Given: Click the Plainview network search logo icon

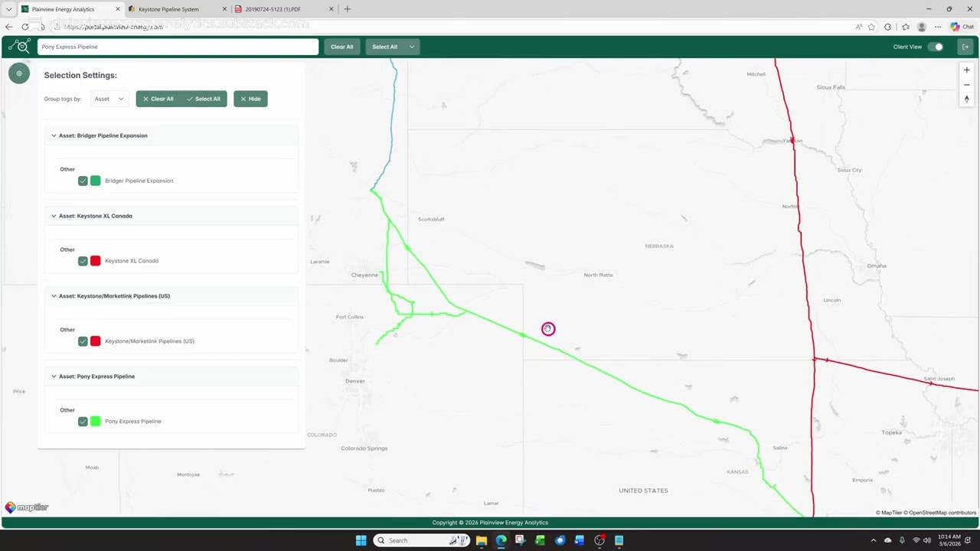Looking at the screenshot, I should click(19, 47).
